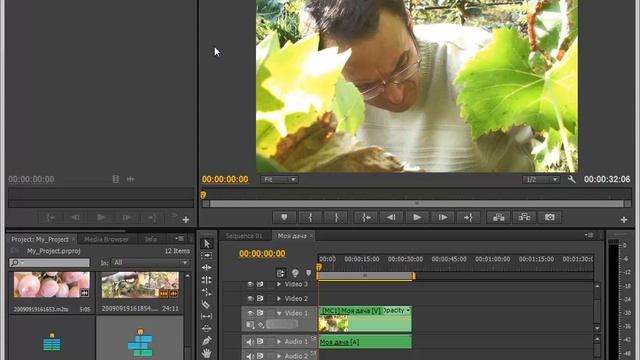This screenshot has width=640, height=360.
Task: Play clip in Source Monitor
Action: [x=101, y=218]
